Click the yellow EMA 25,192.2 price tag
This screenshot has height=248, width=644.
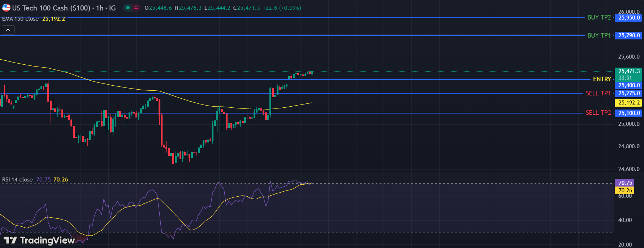coord(628,103)
